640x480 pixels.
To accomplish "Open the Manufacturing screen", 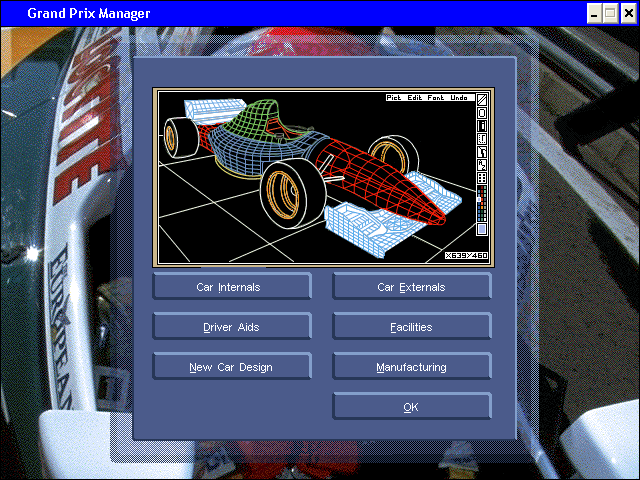I will [x=412, y=367].
